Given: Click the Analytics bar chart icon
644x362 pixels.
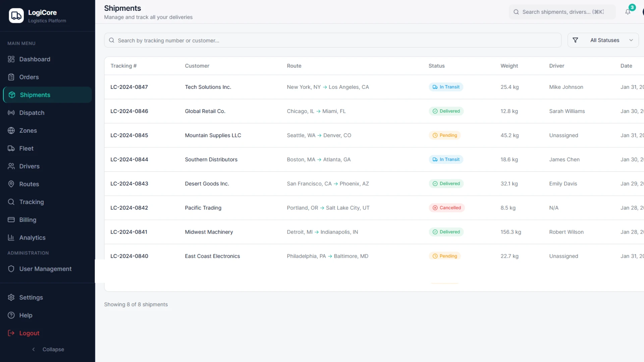Looking at the screenshot, I should tap(11, 238).
